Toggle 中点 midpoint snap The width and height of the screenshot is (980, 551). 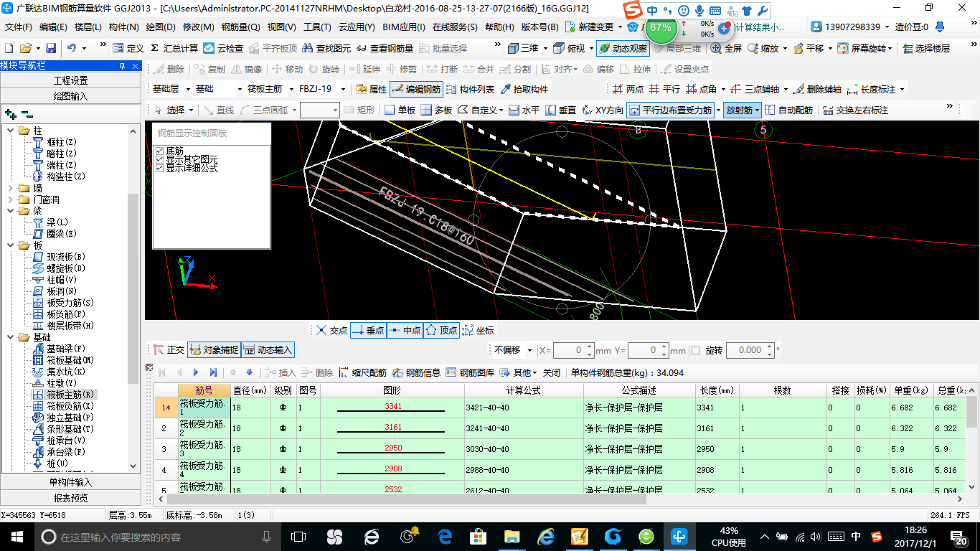tap(405, 330)
